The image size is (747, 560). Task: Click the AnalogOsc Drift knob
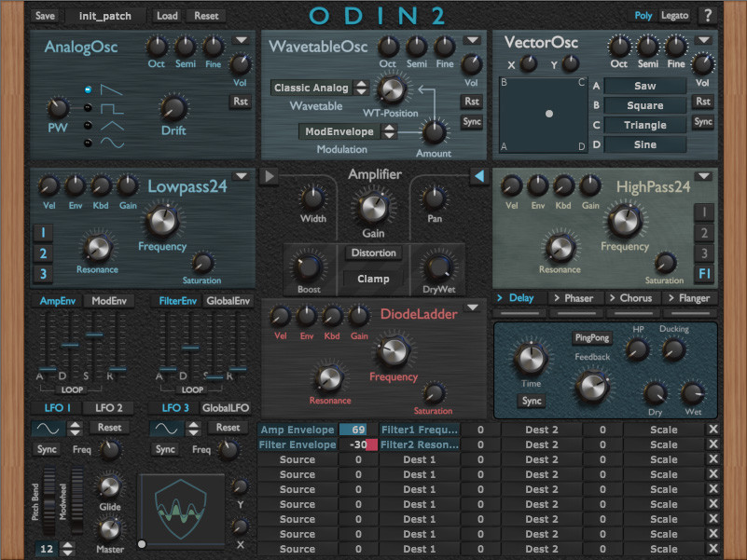[173, 108]
